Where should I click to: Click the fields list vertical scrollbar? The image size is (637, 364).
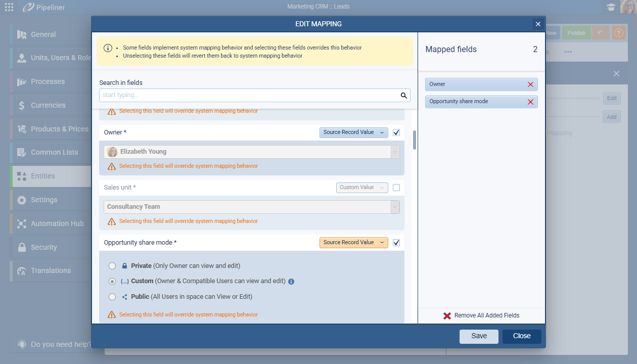click(415, 140)
